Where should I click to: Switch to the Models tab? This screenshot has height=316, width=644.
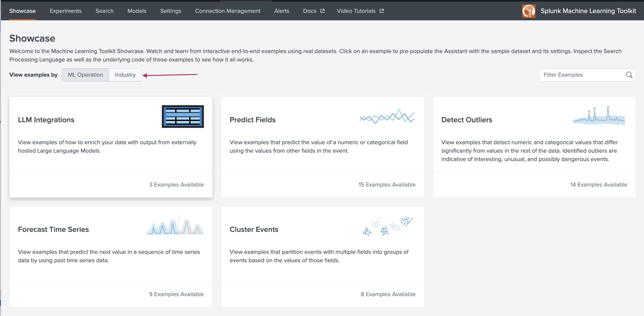point(137,11)
